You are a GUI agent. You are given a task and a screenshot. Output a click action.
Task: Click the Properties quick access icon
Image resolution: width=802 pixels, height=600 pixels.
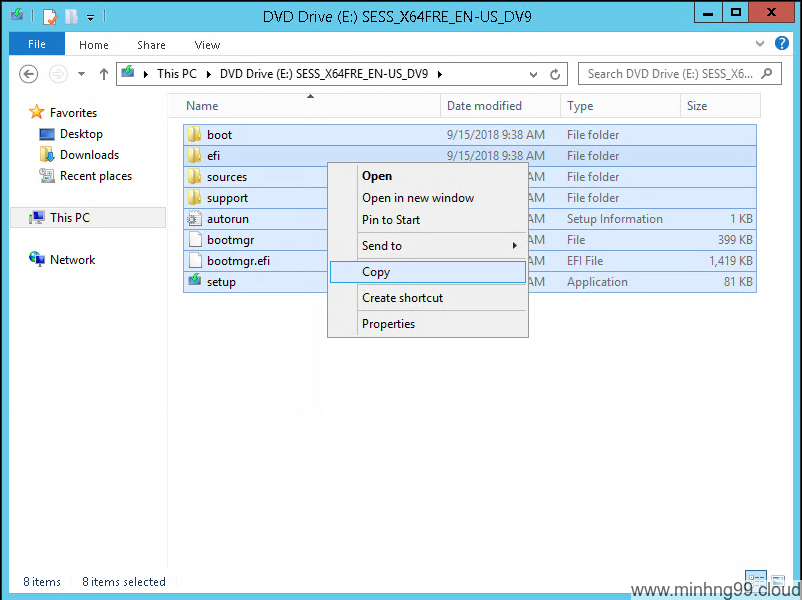pyautogui.click(x=49, y=16)
